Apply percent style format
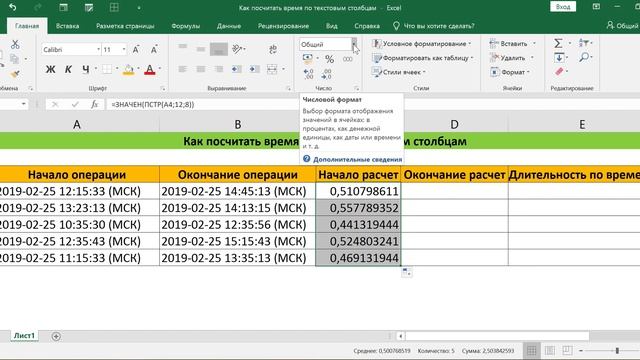 (x=329, y=59)
